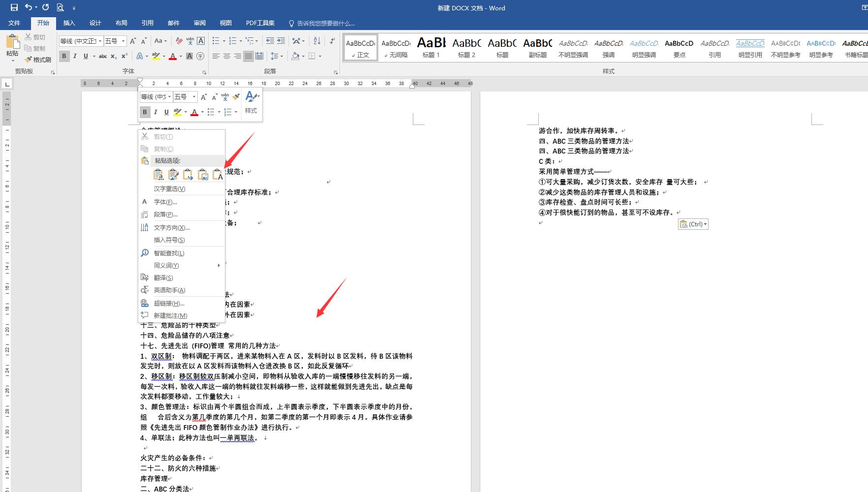Toggle strikethrough formatting
This screenshot has height=492, width=868.
(102, 56)
